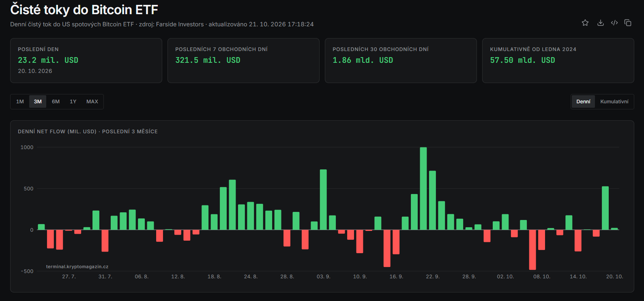Click the Posledních 7 obchodních dní label
This screenshot has width=644, height=301.
(221, 49)
